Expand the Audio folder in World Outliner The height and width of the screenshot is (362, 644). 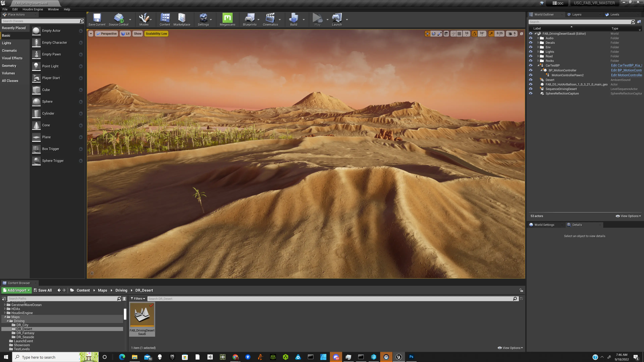coord(538,38)
